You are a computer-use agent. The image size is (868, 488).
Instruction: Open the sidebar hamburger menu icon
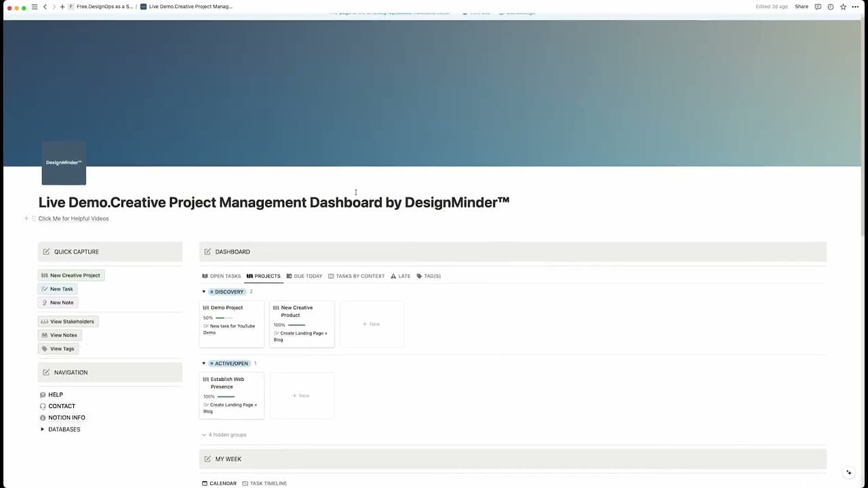35,7
